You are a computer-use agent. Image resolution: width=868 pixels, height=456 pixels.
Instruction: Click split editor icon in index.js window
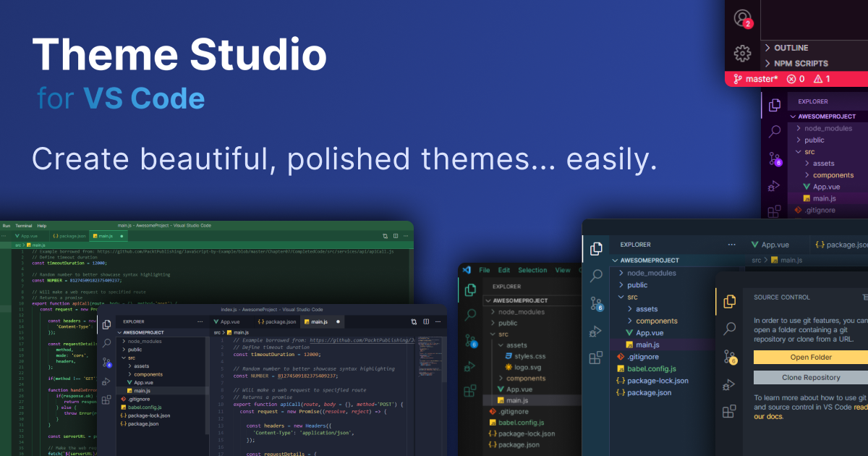tap(425, 321)
